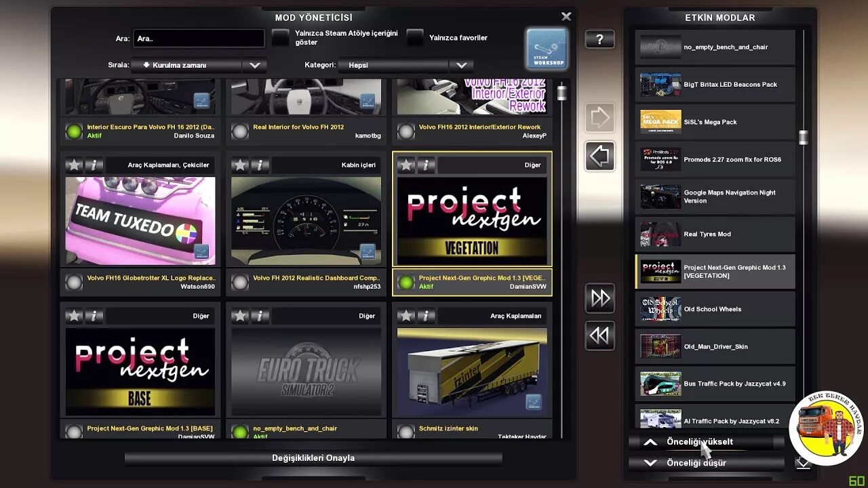Close the Mod Yöneticisi window
Screen dimensions: 868x488
[566, 17]
